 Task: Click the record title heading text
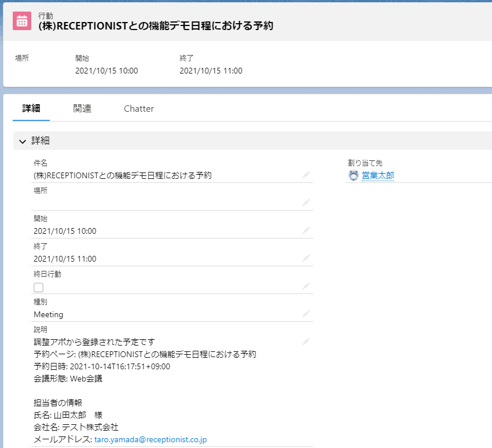[x=155, y=26]
